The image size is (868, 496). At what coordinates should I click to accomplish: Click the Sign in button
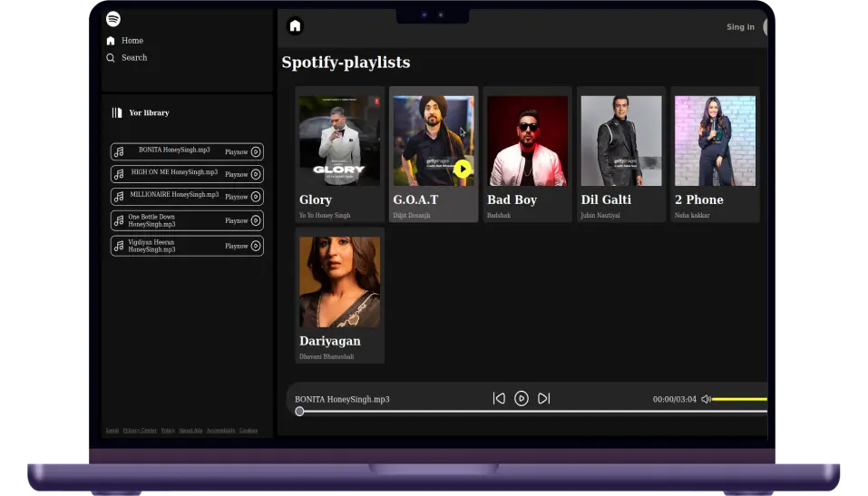pos(740,27)
